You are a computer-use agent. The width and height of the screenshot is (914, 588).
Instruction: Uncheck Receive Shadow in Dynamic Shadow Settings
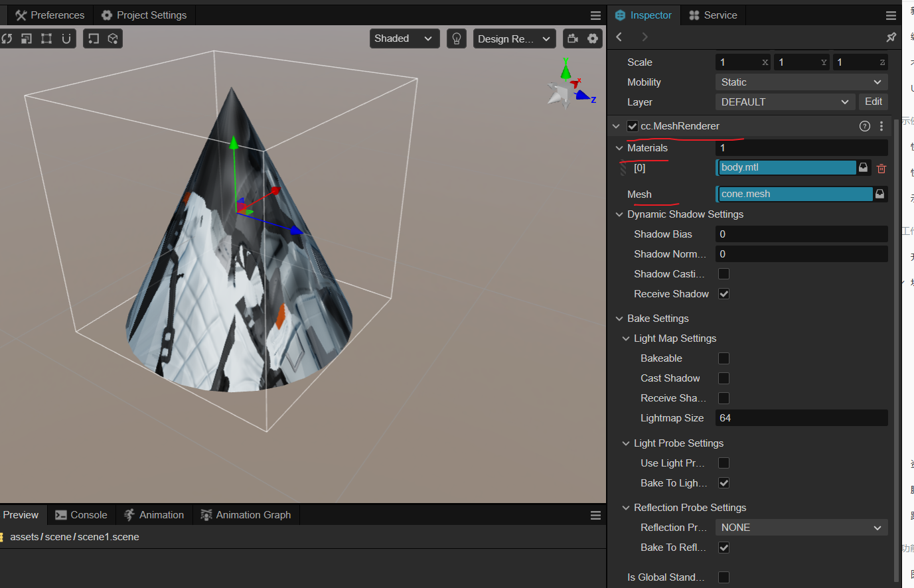pyautogui.click(x=724, y=294)
